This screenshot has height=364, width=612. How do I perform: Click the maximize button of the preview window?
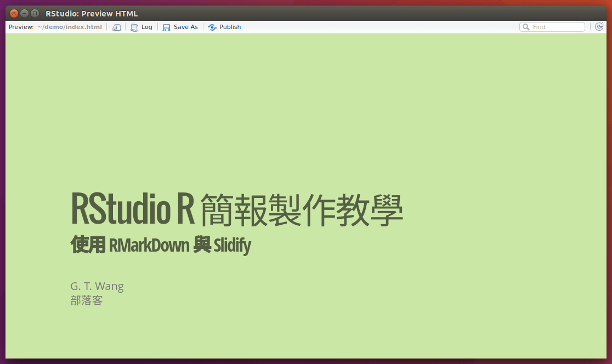(34, 13)
